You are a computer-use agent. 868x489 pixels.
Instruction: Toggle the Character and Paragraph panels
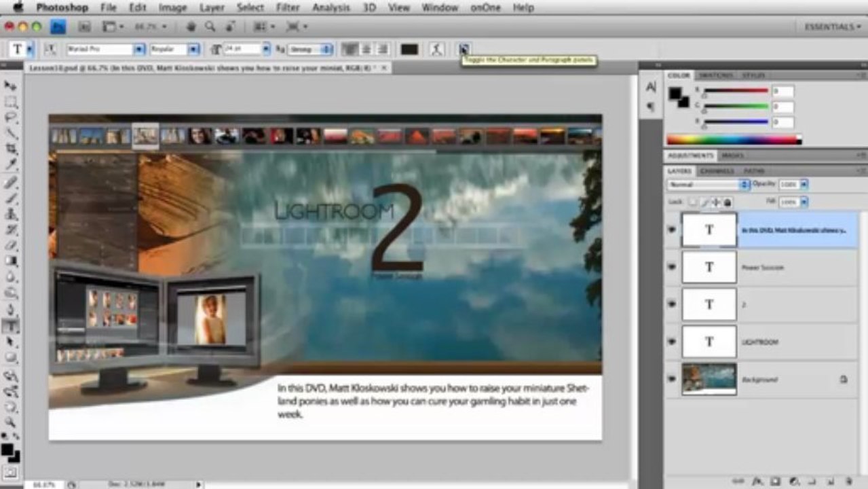(x=464, y=49)
